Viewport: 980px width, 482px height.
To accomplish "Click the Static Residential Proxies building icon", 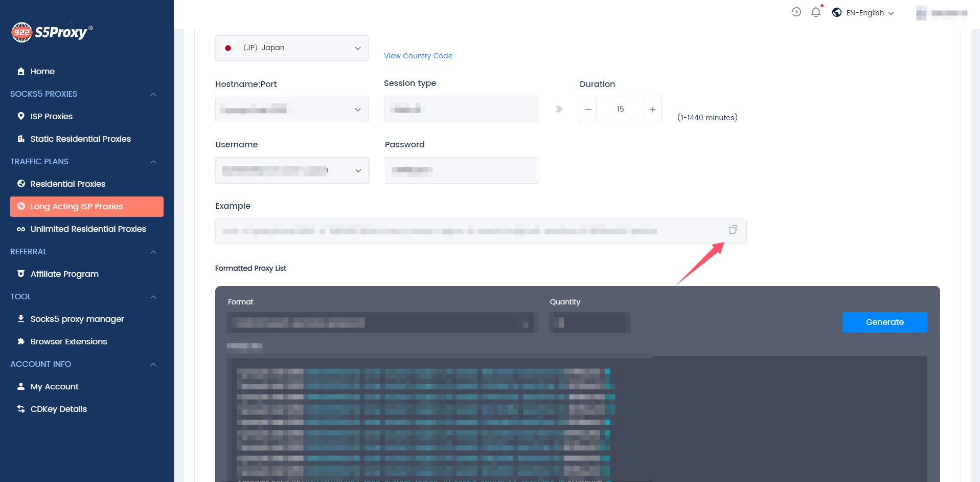I will point(21,139).
